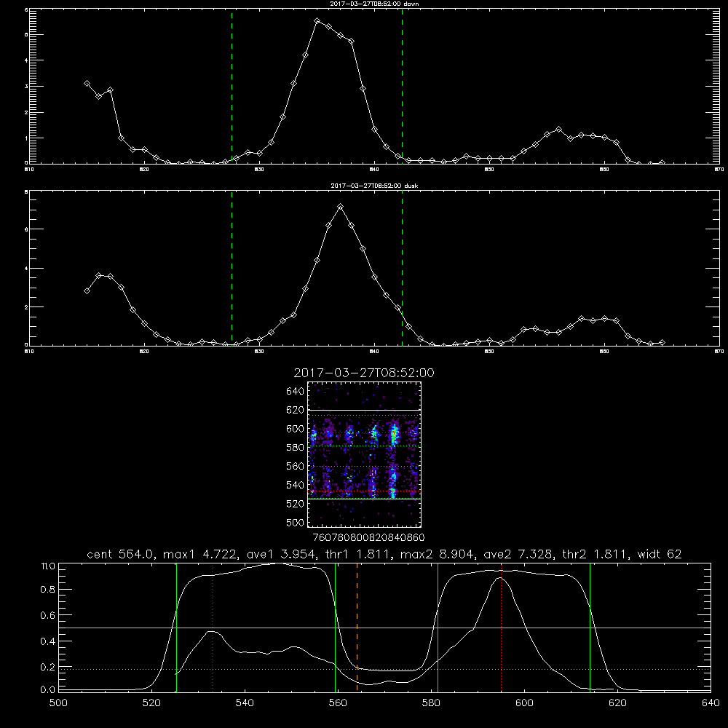Click the 820 x-axis label under dawn plot
The width and height of the screenshot is (728, 728).
click(144, 170)
